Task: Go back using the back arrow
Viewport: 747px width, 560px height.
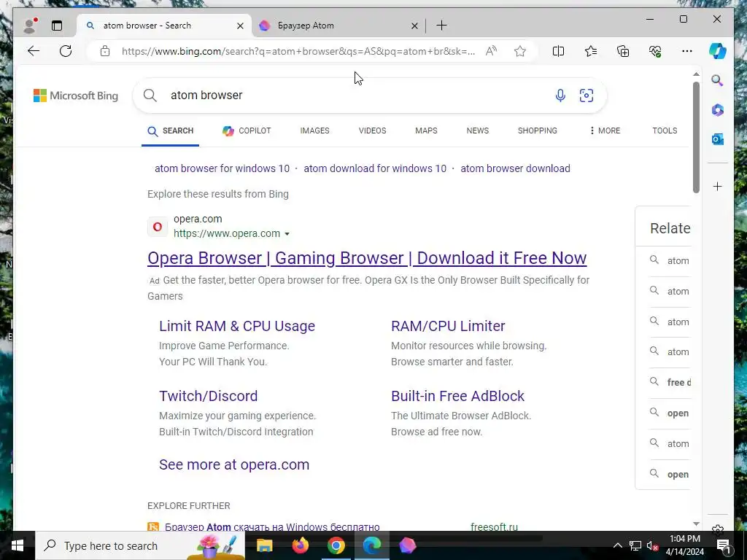Action: click(34, 51)
